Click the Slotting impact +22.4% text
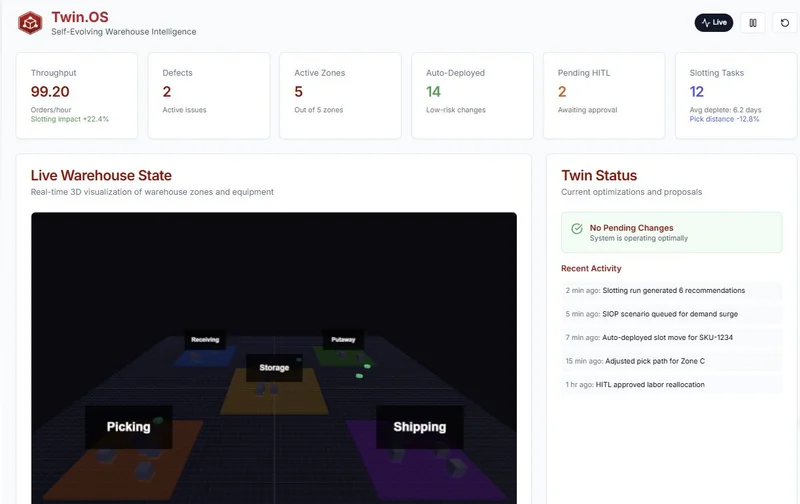This screenshot has height=504, width=800. point(70,119)
